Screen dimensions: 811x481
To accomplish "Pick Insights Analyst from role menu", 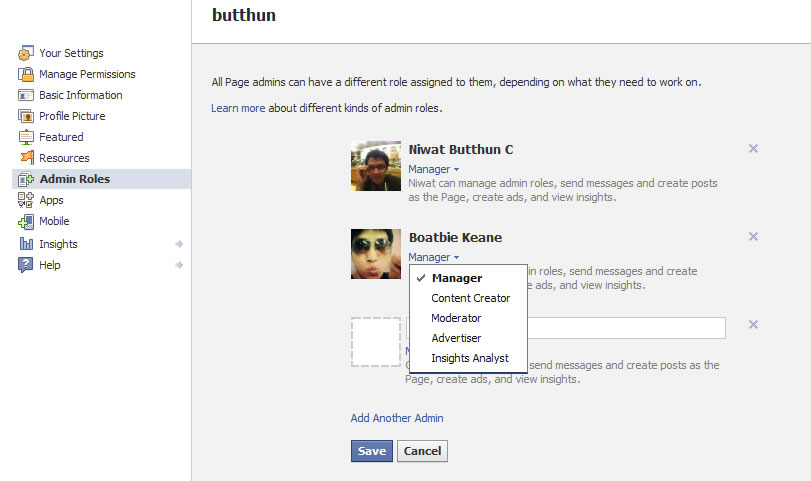I will pyautogui.click(x=469, y=358).
